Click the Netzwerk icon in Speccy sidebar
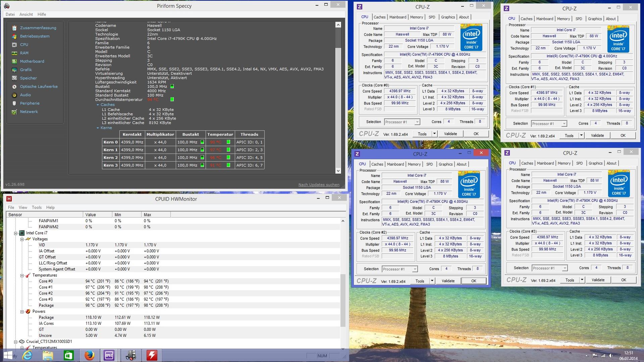644x362 pixels. click(x=14, y=112)
